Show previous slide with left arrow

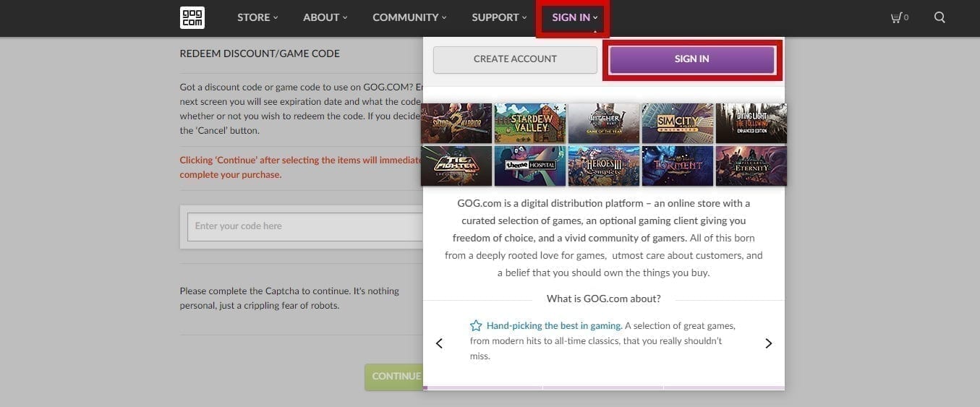point(439,343)
